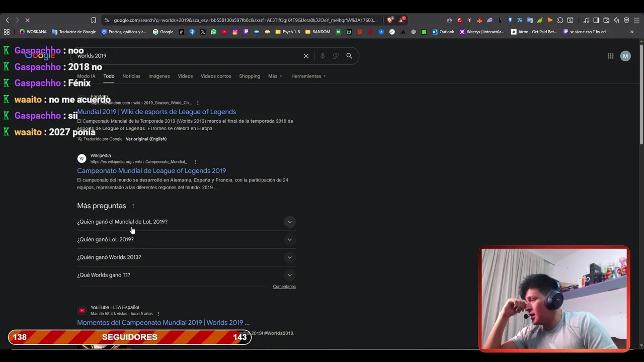The width and height of the screenshot is (644, 362).
Task: Start Google voice search microphone
Action: (x=323, y=56)
